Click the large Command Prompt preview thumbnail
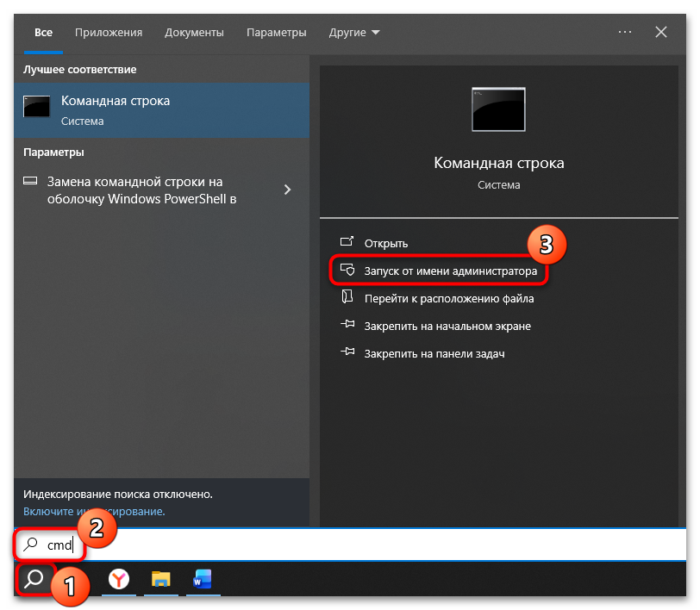 498,109
